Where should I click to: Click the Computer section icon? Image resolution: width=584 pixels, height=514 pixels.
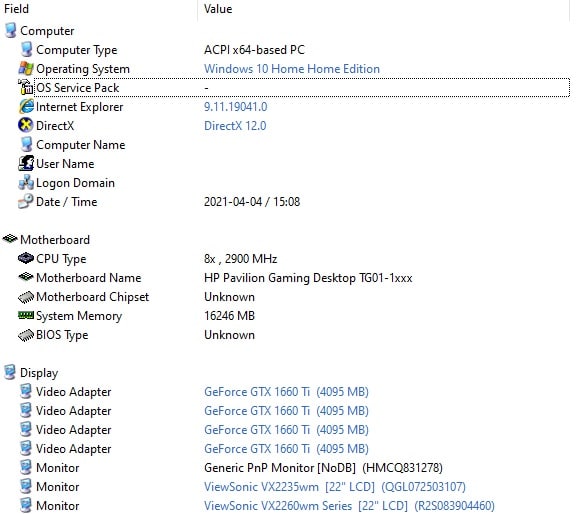coord(10,31)
